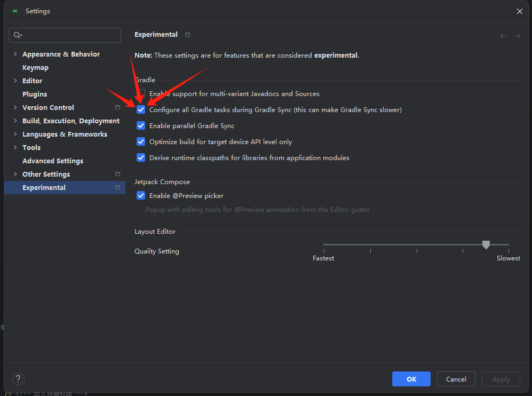Uncheck Enable parallel Gradle Sync
Image resolution: width=532 pixels, height=396 pixels.
[x=140, y=125]
